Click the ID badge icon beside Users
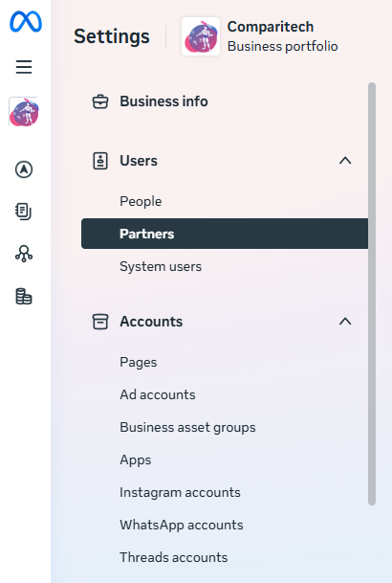The image size is (392, 583). pyautogui.click(x=100, y=161)
